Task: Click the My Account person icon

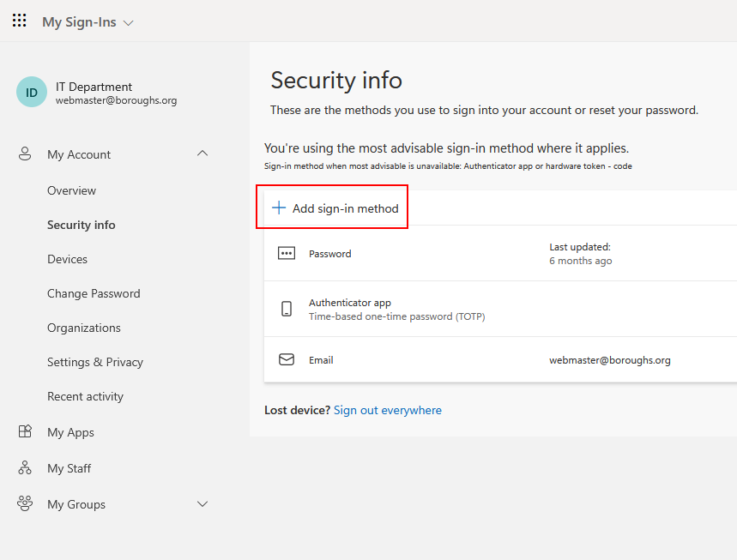Action: tap(25, 154)
